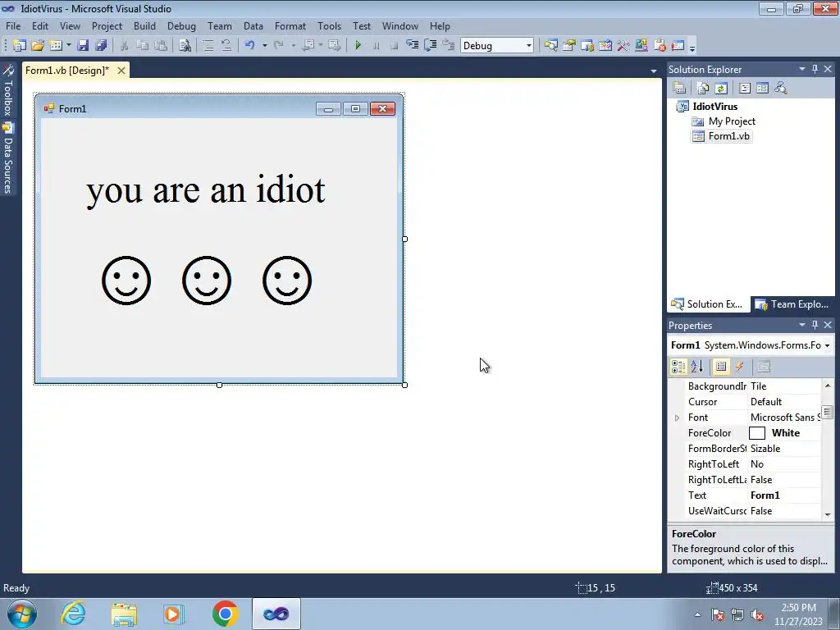Open the Debug menu
Screen dimensions: 840x630
pos(181,25)
